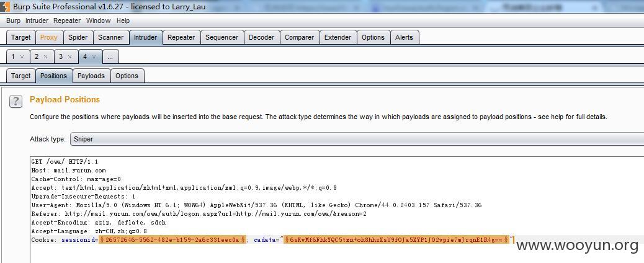Switch to the Extender tab
The width and height of the screenshot is (644, 263).
pyautogui.click(x=338, y=37)
